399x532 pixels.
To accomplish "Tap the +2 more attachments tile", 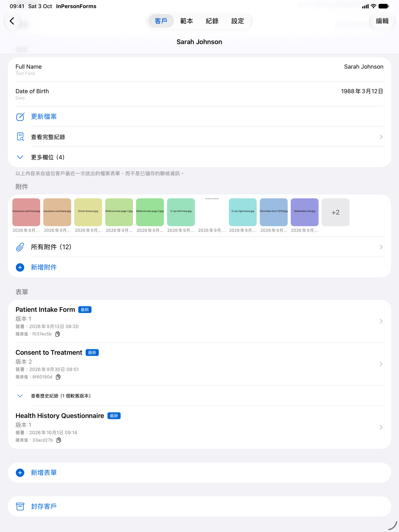I will tap(336, 212).
